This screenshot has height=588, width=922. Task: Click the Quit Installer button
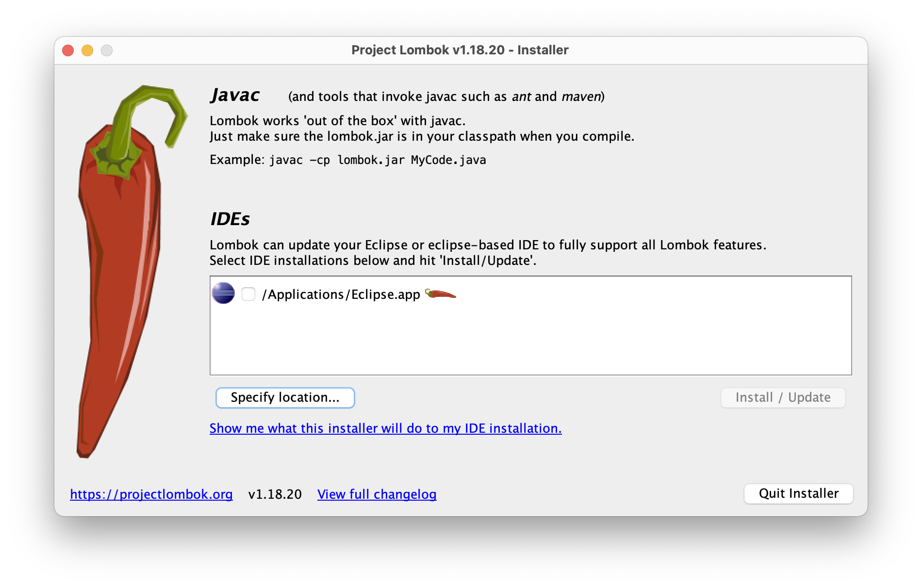(x=799, y=493)
